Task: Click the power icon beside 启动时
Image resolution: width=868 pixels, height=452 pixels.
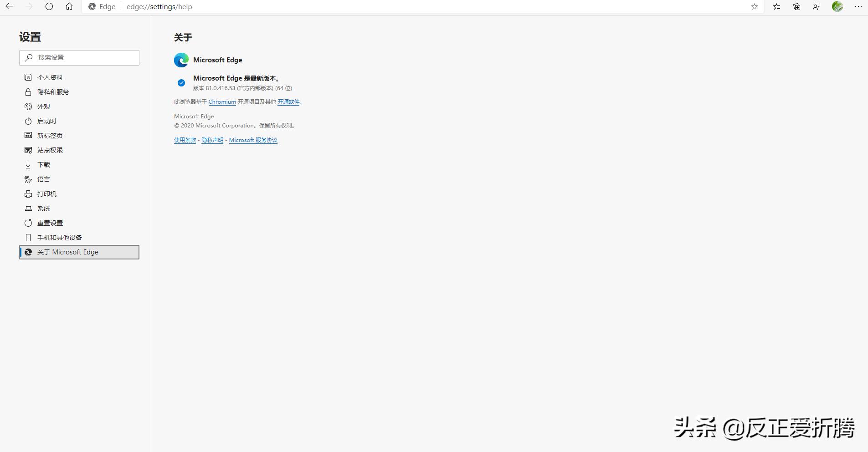Action: tap(28, 121)
